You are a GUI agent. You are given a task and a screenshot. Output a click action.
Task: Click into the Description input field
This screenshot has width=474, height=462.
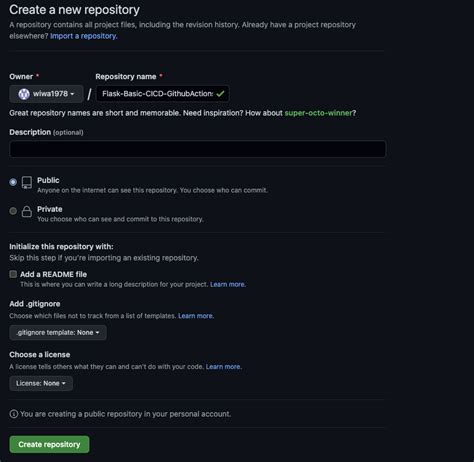click(x=198, y=149)
